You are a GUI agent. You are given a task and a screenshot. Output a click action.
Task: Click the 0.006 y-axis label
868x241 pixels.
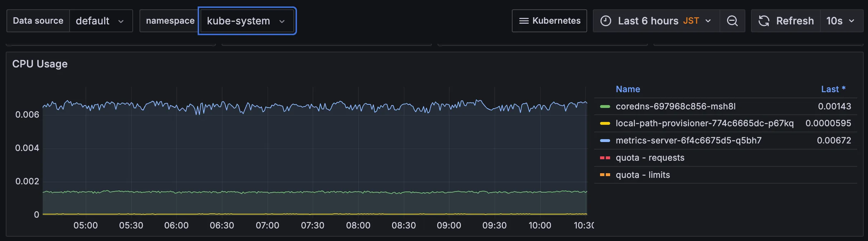click(27, 114)
